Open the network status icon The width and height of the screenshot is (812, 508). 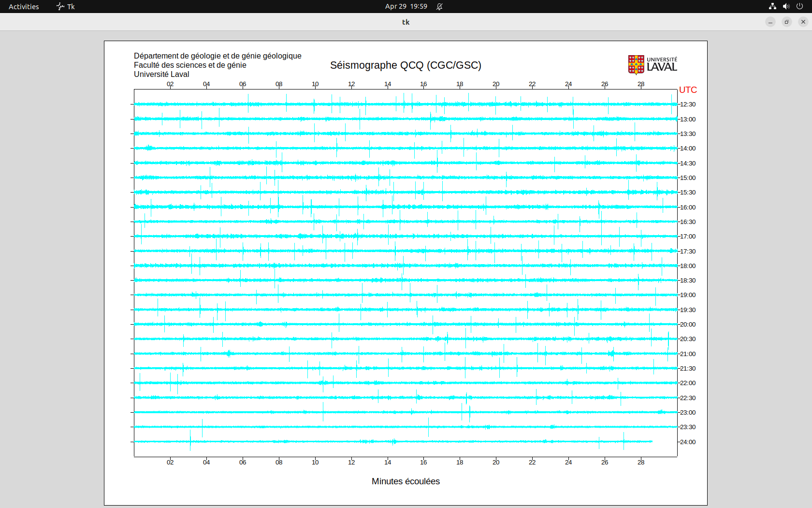(x=772, y=6)
